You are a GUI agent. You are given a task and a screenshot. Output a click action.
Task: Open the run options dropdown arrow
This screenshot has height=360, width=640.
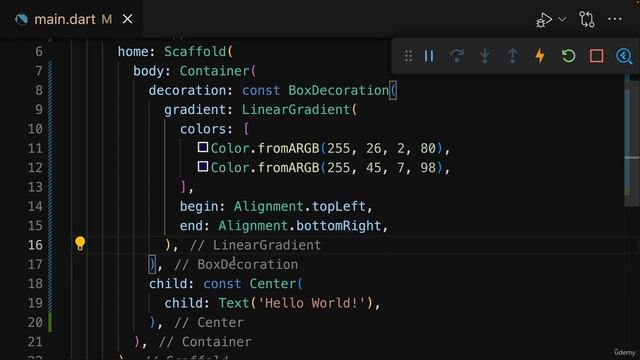(x=562, y=19)
